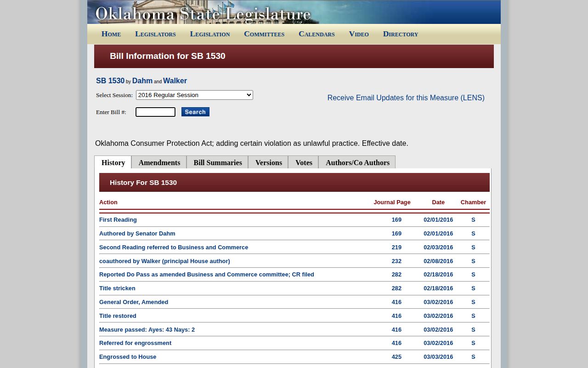Image resolution: width=588 pixels, height=368 pixels.
Task: Click date 02/08/2016 cell
Action: (x=438, y=261)
